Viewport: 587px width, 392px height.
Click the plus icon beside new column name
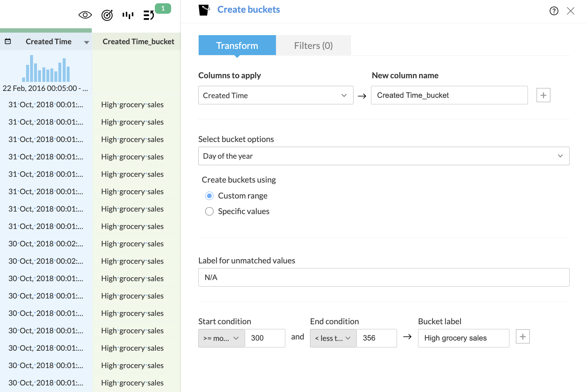[543, 95]
